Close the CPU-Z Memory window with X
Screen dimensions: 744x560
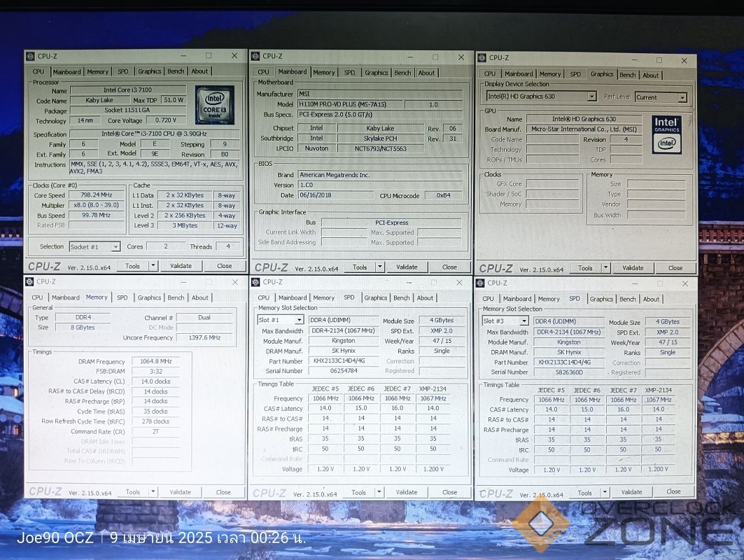[x=235, y=282]
